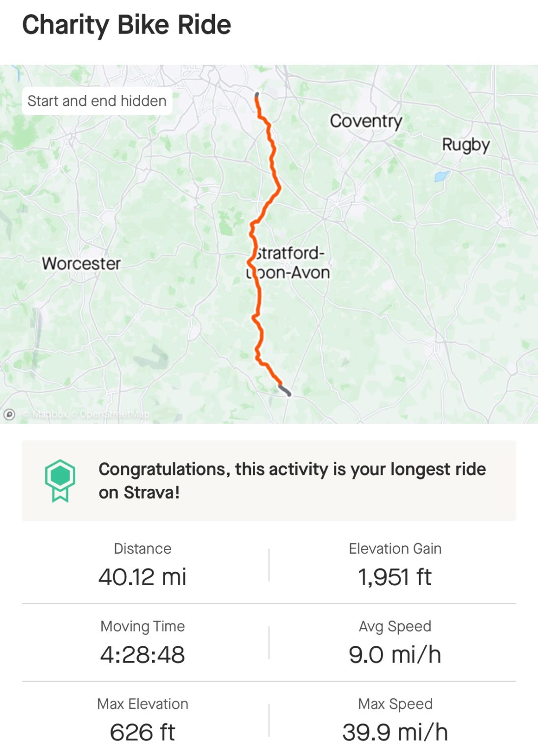Click the Charity Bike Ride title
Screen dimensions: 538x756
(x=126, y=25)
